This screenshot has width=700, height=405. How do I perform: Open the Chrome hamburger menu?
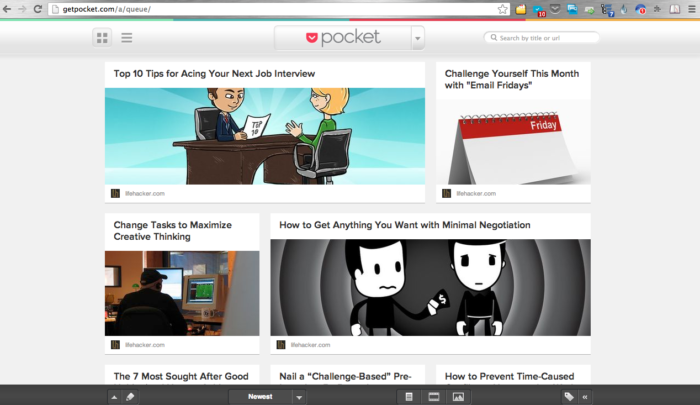click(x=690, y=9)
